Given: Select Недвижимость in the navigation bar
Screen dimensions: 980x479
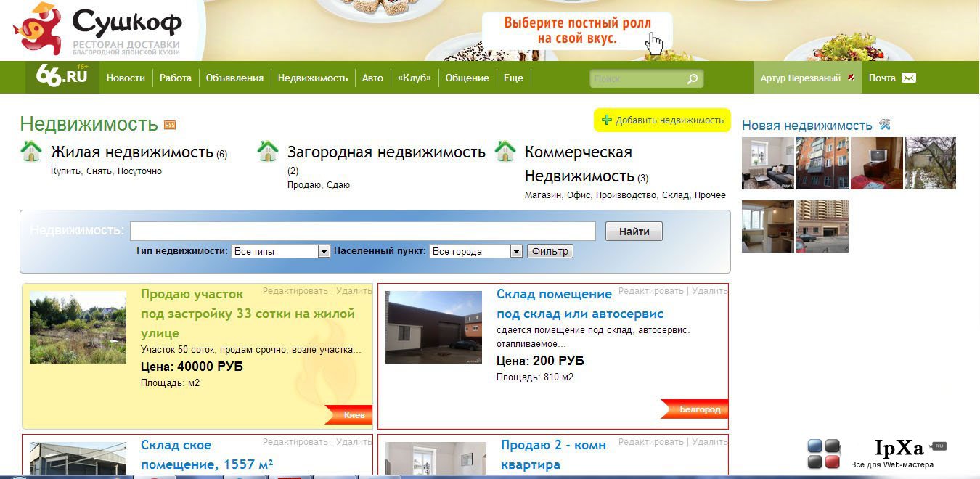Looking at the screenshot, I should tap(313, 78).
